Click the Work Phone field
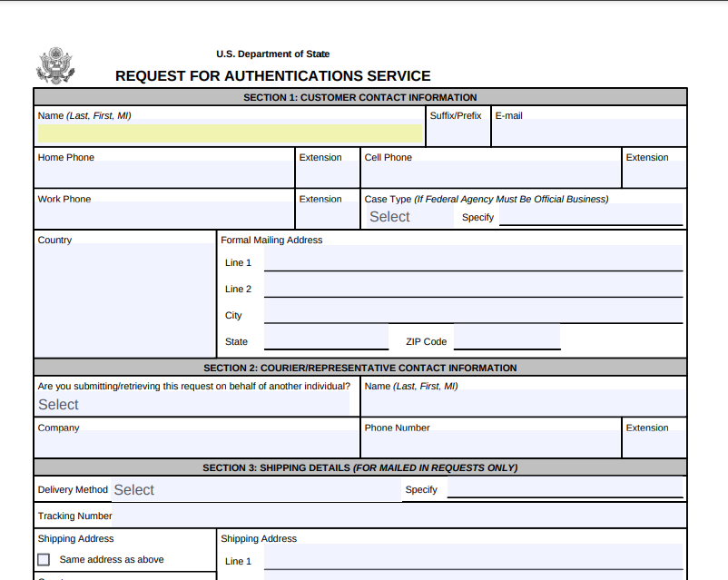This screenshot has width=728, height=580. point(163,214)
